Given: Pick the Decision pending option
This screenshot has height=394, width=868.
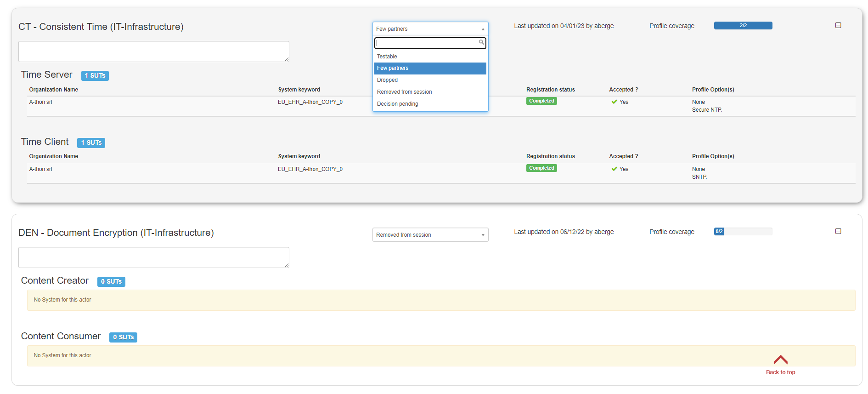Looking at the screenshot, I should coord(397,104).
